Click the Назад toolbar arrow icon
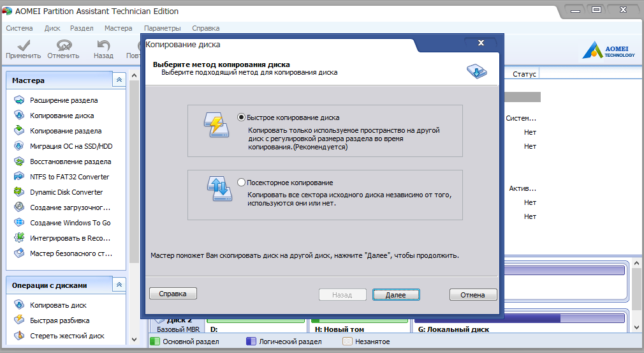The height and width of the screenshot is (353, 644). (x=103, y=45)
